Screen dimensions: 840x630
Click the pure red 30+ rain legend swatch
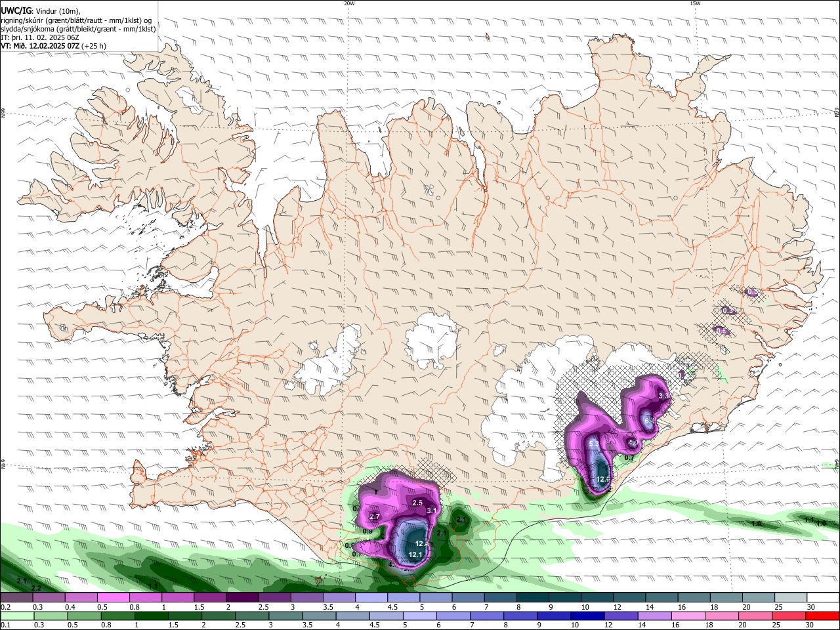(822, 616)
